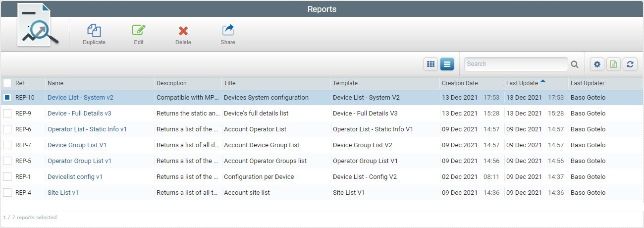
Task: Open the Operator List - Static Info v1 report
Action: tap(87, 129)
